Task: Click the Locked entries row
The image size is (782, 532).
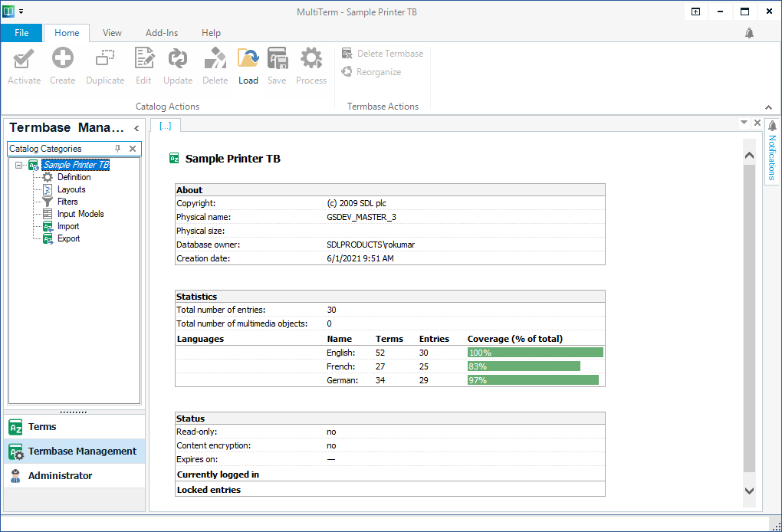Action: [390, 489]
